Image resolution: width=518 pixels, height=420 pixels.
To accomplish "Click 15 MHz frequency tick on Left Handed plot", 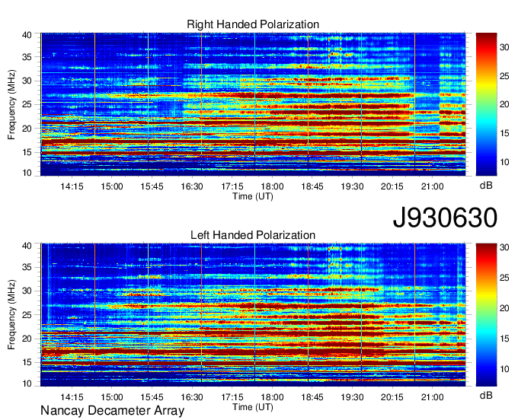I will 27,363.
